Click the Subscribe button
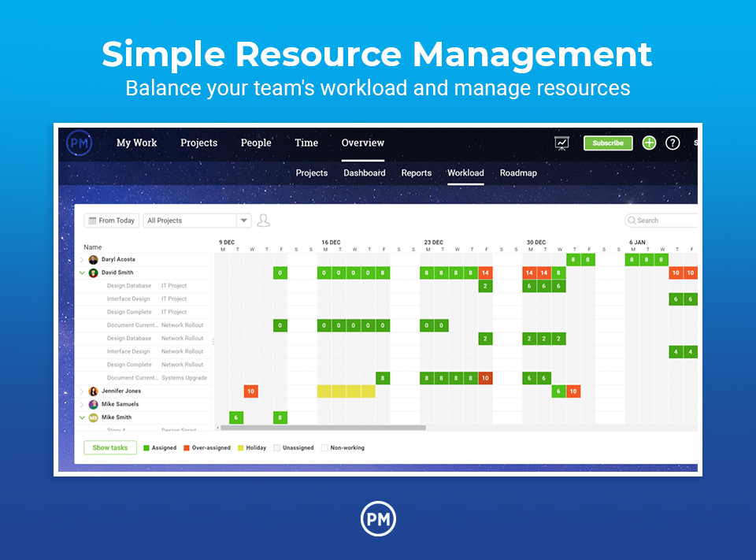756x560 pixels. point(607,143)
